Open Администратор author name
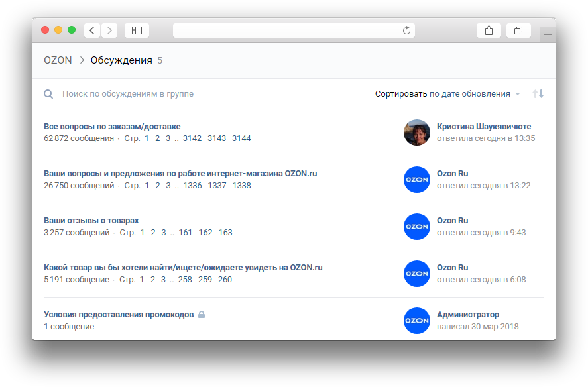This screenshot has width=588, height=387. coord(468,315)
